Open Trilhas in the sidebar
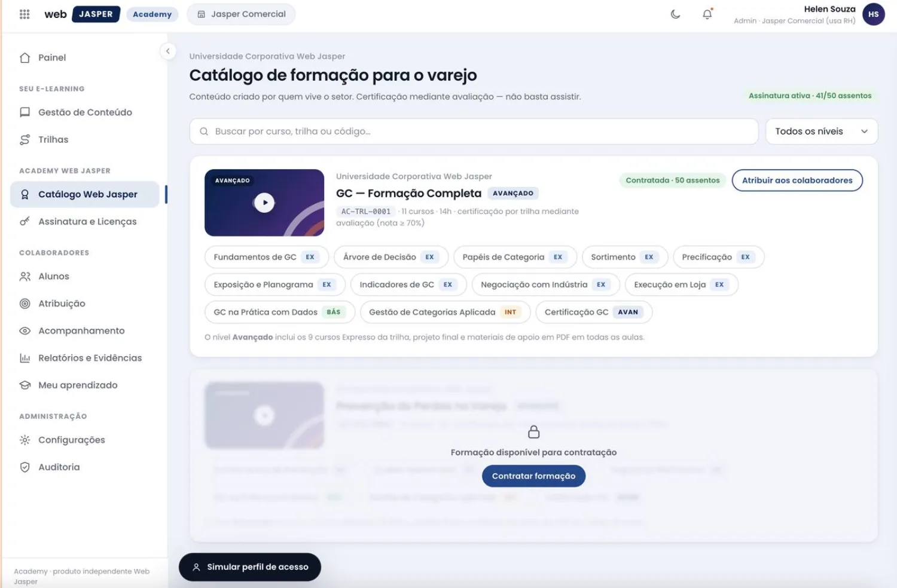 pyautogui.click(x=85, y=140)
